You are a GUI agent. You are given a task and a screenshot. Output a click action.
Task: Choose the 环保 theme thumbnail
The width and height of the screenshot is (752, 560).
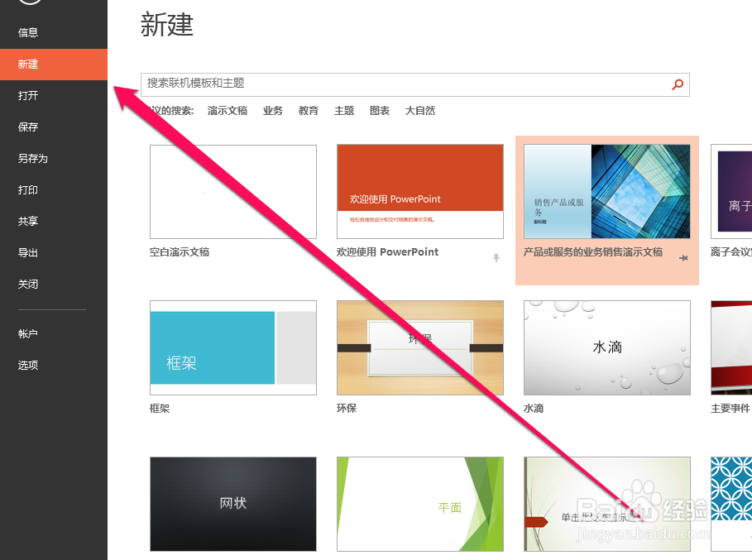point(420,348)
